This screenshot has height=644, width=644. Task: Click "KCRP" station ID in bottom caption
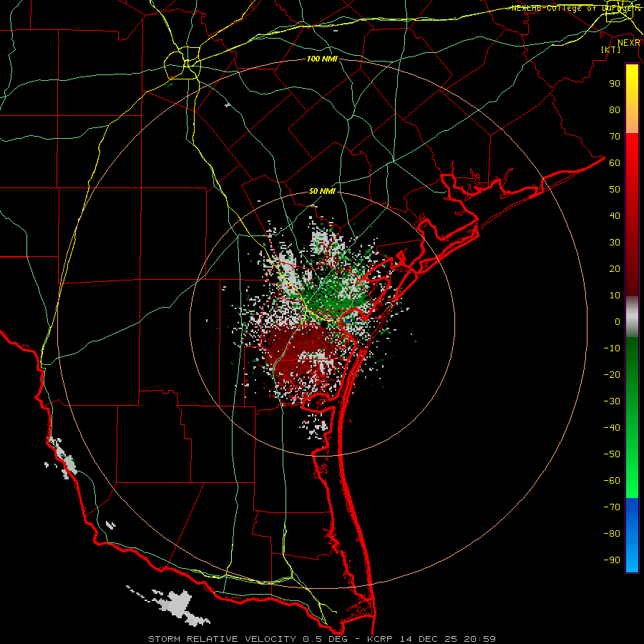[381, 639]
